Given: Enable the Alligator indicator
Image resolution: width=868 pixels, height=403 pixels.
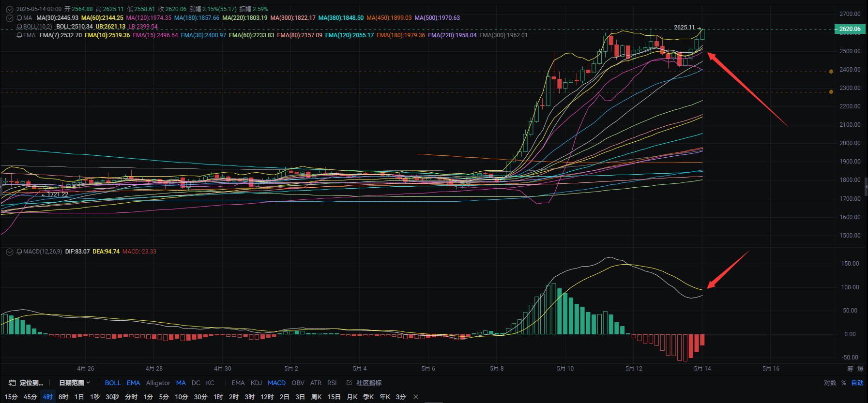Looking at the screenshot, I should coord(158,383).
